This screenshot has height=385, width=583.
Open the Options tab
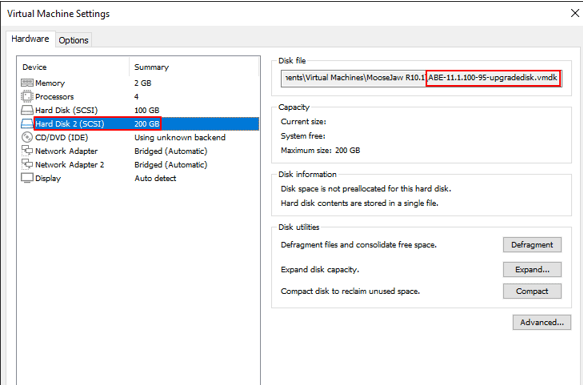(73, 40)
